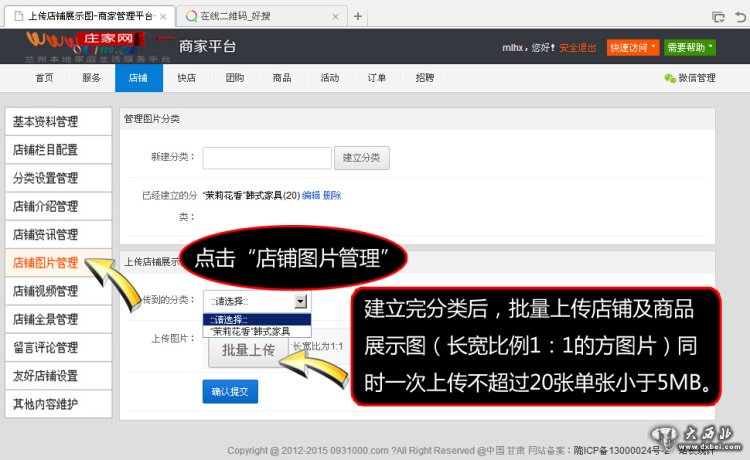The image size is (750, 460).
Task: Click the WeChat management icon
Action: [x=669, y=78]
